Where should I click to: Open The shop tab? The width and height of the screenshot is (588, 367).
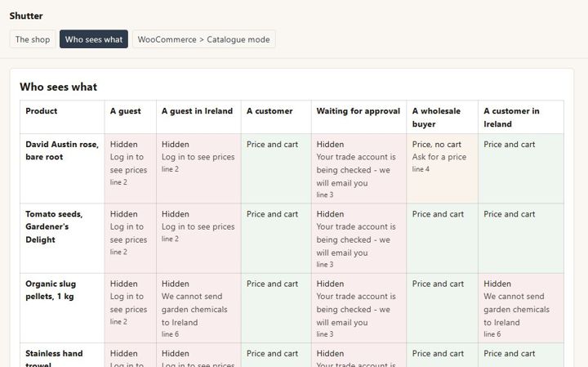click(x=33, y=39)
